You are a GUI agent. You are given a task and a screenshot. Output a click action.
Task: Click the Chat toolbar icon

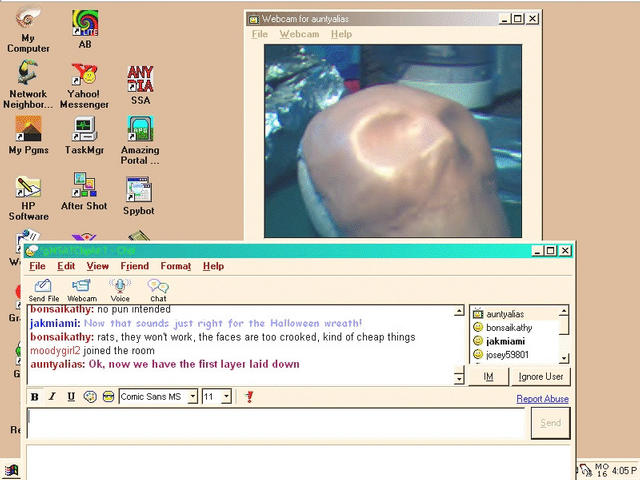[x=158, y=291]
